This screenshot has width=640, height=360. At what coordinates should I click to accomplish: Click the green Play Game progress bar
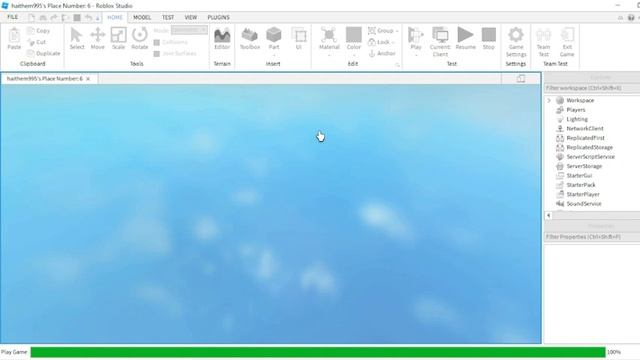coord(318,352)
